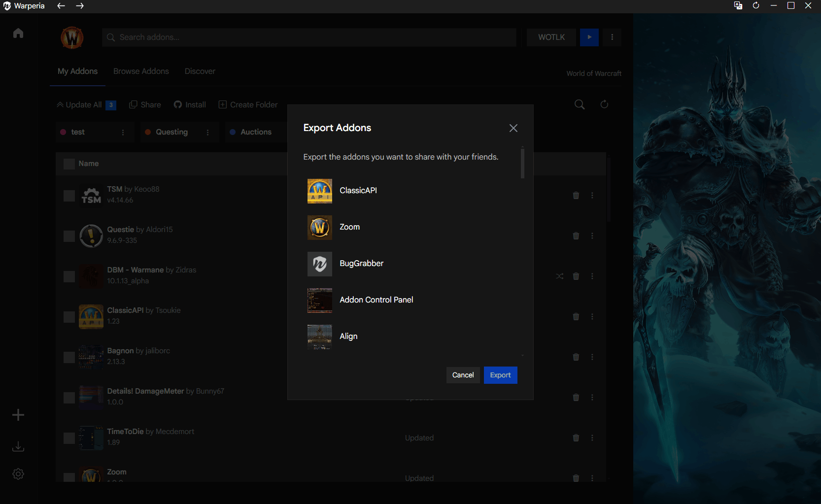Click Update All button
Viewport: 821px width, 504px height.
pos(86,105)
